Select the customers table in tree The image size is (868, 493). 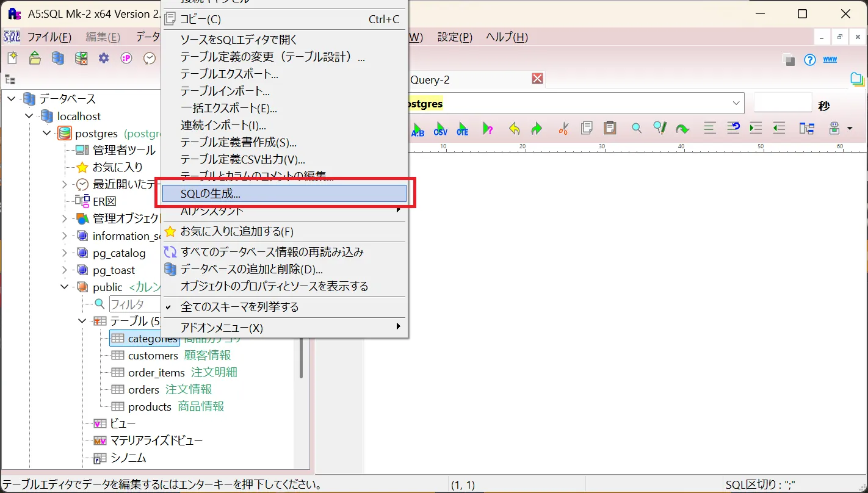153,355
